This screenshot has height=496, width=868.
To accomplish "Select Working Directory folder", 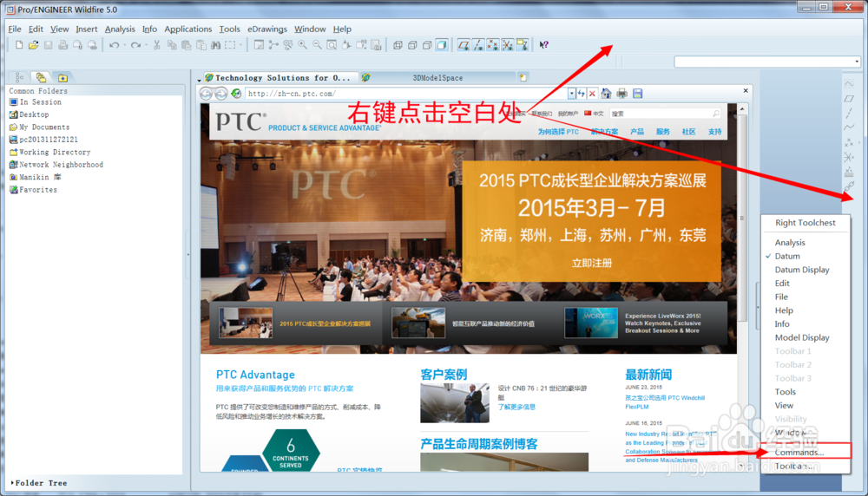I will (49, 152).
